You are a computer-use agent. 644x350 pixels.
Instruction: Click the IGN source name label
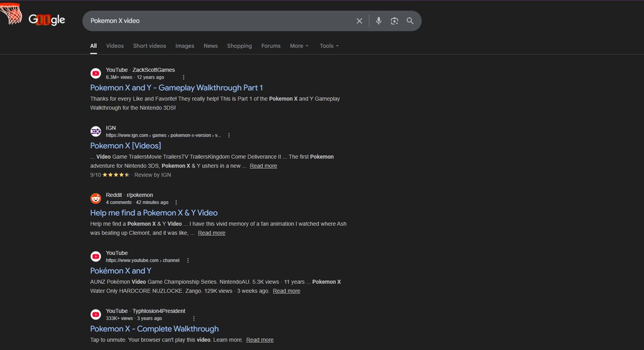pyautogui.click(x=111, y=128)
